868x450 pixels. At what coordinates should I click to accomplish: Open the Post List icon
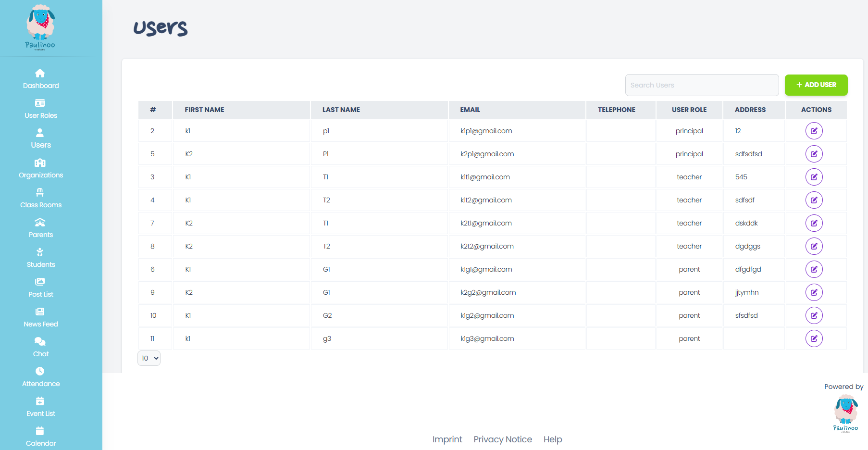pos(40,282)
